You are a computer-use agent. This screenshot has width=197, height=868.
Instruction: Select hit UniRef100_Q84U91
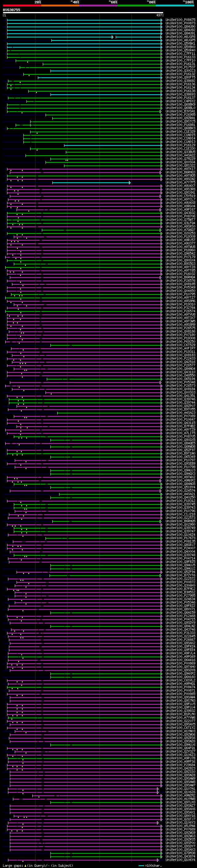point(180,33)
